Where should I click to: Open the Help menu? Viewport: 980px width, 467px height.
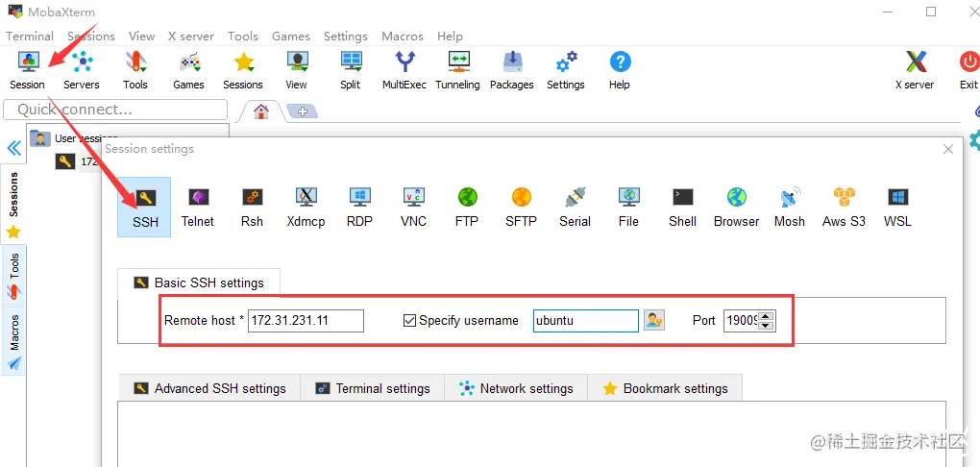[450, 37]
